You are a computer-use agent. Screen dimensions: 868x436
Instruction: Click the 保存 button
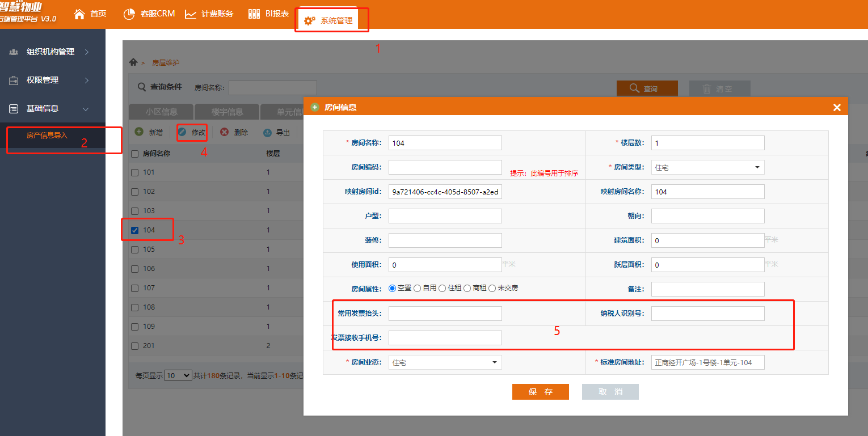540,392
